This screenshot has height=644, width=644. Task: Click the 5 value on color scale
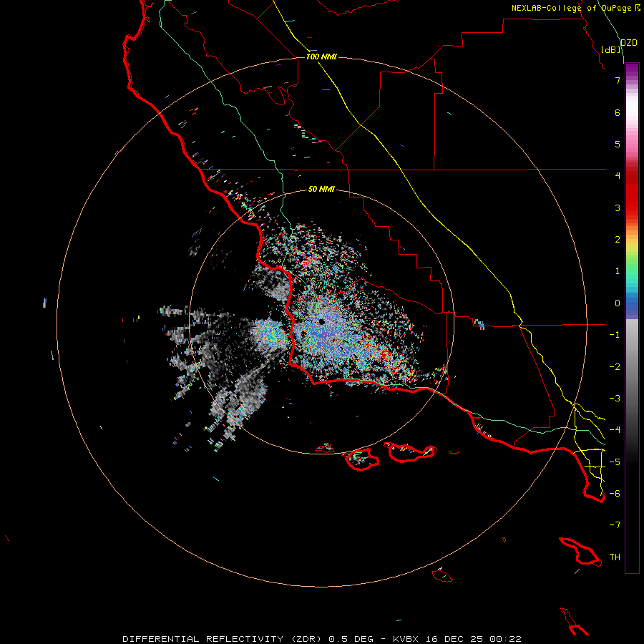click(x=618, y=144)
